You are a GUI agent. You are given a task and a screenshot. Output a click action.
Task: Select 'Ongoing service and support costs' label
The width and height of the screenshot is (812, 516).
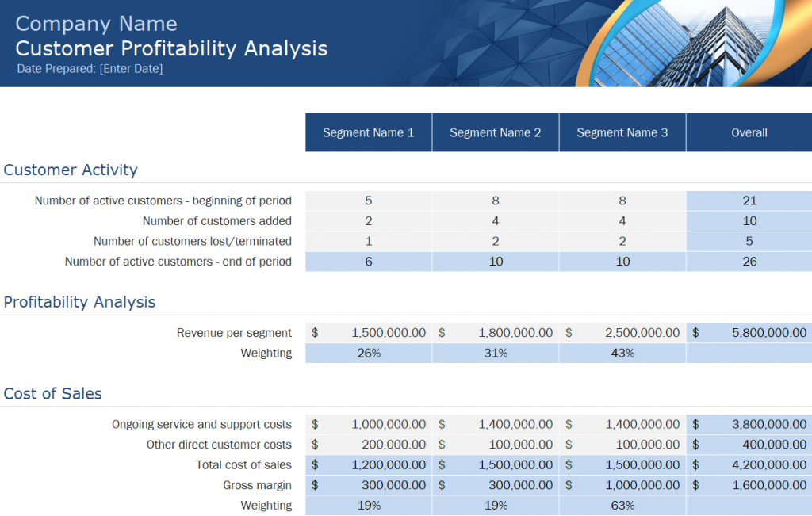tap(202, 424)
